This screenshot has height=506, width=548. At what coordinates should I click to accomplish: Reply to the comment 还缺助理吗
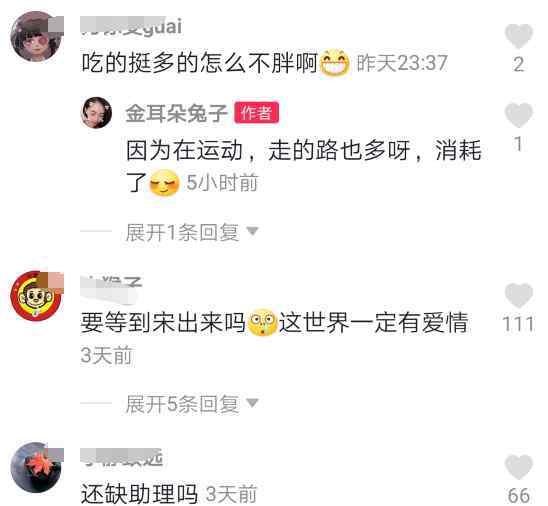click(x=139, y=494)
